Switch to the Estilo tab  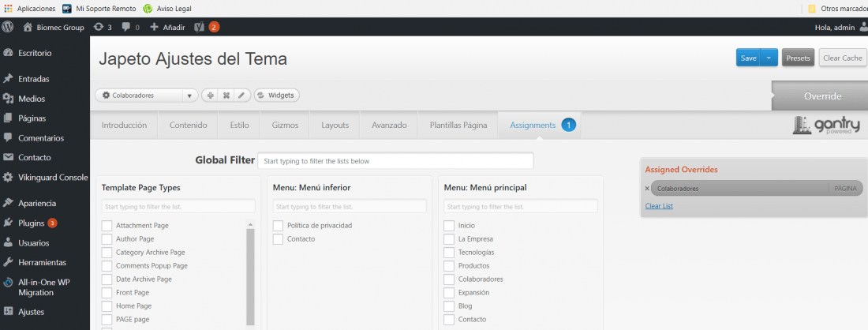tap(239, 126)
